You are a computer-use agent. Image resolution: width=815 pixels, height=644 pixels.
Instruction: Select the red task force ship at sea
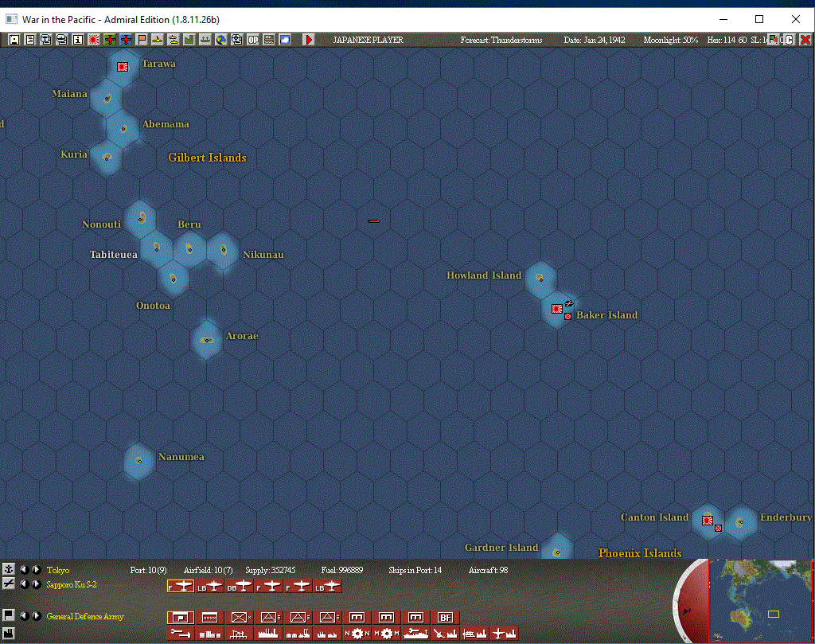374,221
